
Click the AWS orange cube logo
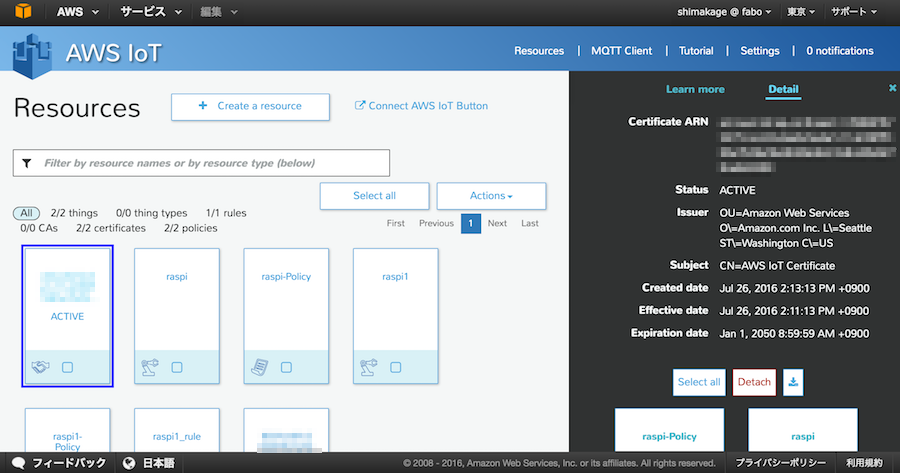coord(22,12)
